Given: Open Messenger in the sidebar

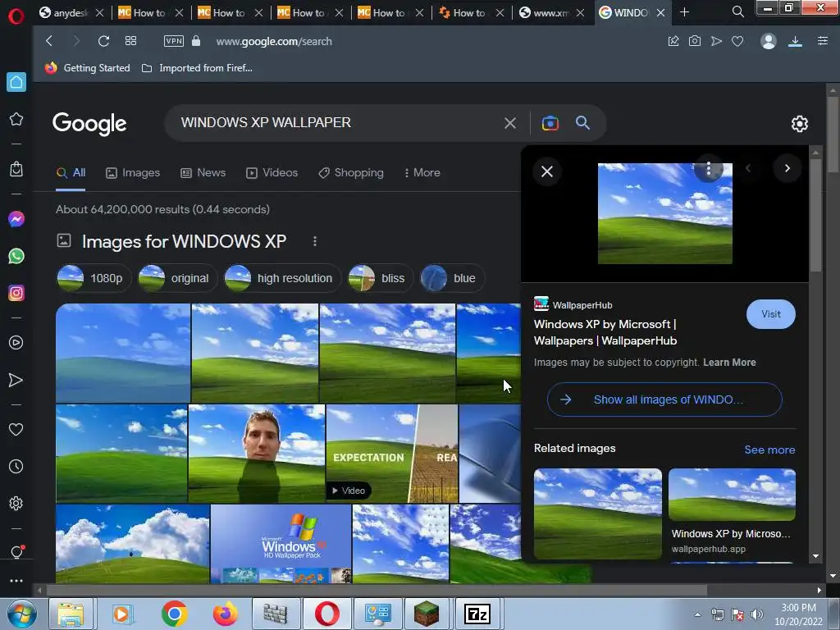Looking at the screenshot, I should [16, 219].
